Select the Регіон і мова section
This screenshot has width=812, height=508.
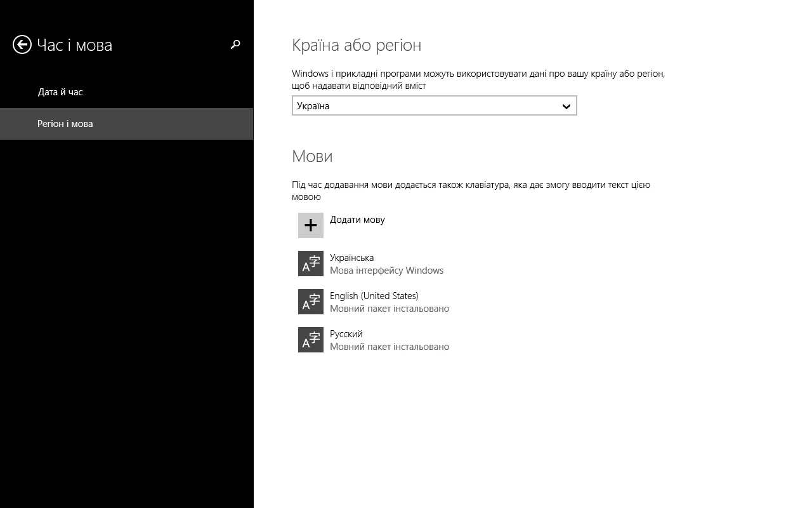point(65,124)
